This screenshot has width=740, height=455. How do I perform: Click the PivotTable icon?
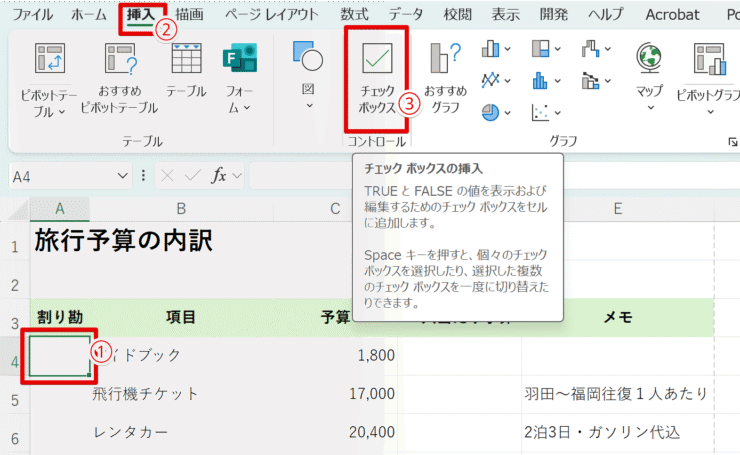pos(50,58)
